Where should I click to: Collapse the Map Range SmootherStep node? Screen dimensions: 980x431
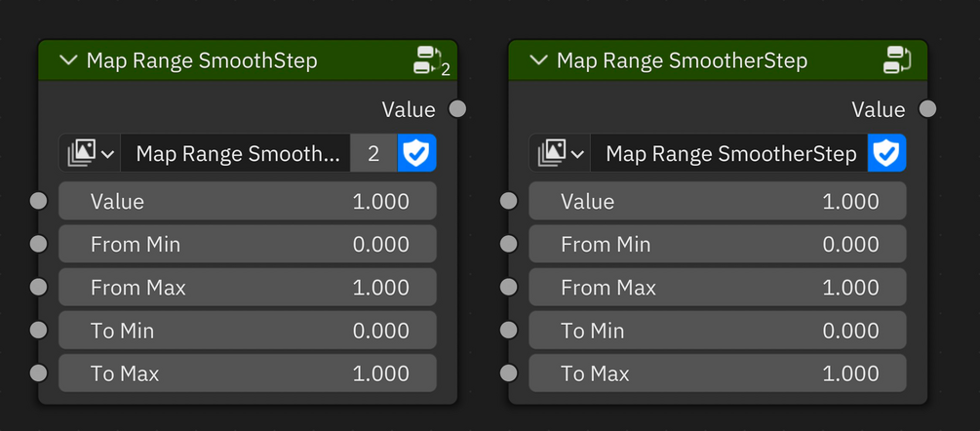pyautogui.click(x=538, y=60)
